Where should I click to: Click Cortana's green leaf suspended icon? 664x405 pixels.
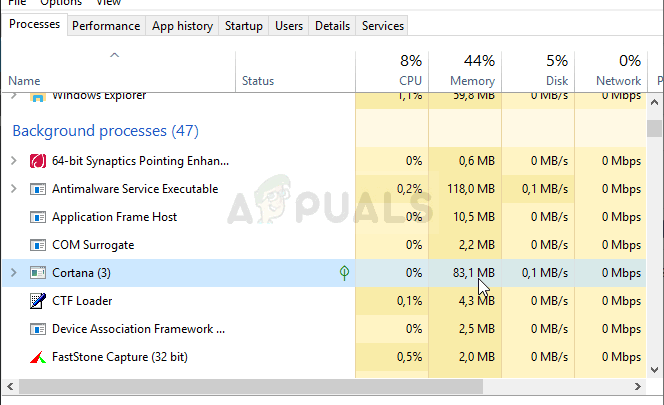[345, 272]
